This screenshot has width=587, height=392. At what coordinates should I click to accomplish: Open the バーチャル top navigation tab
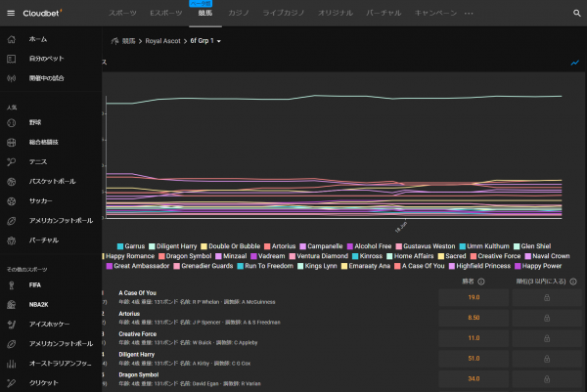point(384,13)
